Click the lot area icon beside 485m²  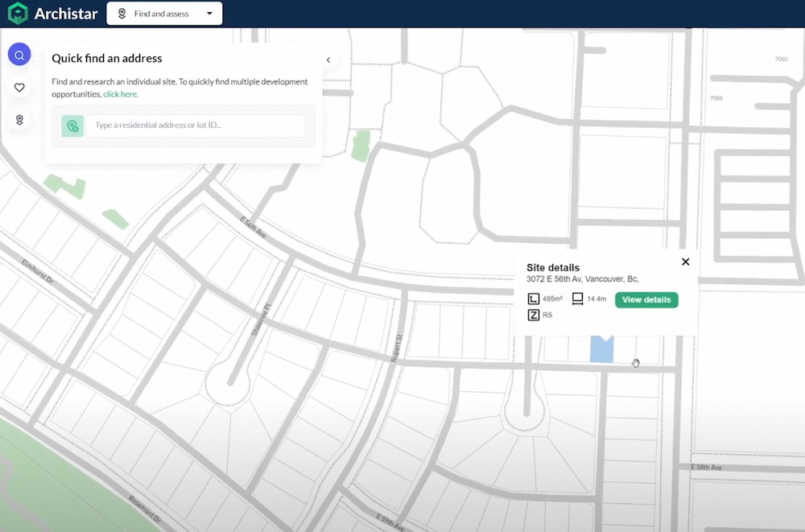coord(534,299)
